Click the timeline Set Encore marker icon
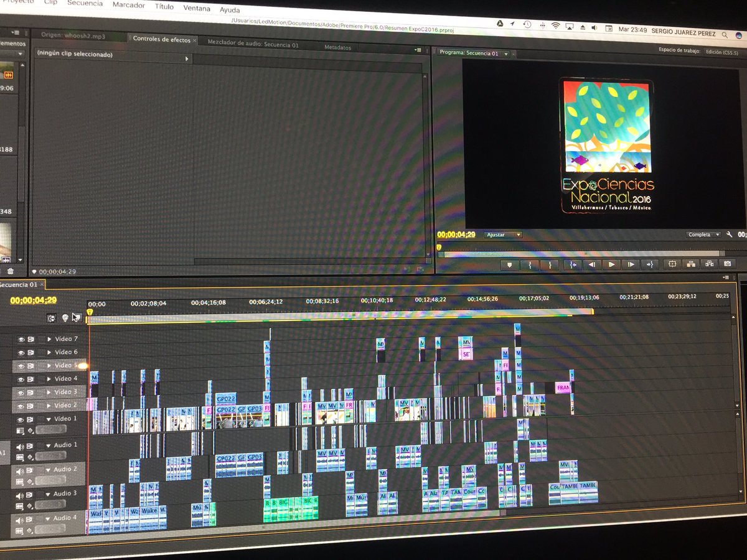Screen dimensions: 747x560 coord(65,317)
